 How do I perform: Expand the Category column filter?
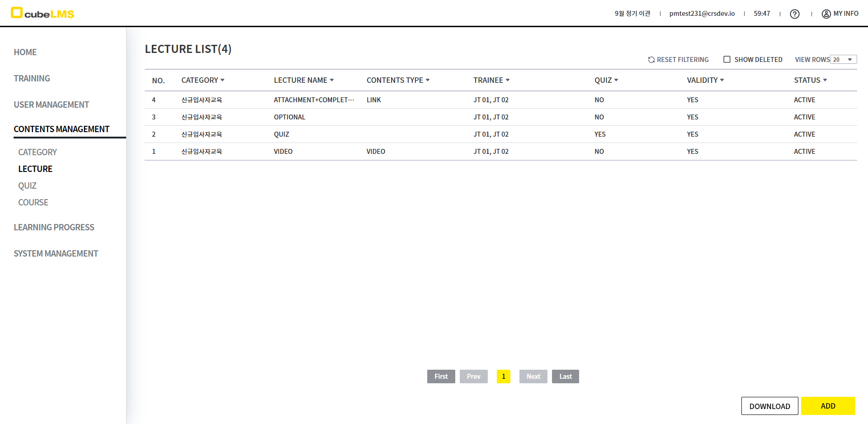(222, 80)
